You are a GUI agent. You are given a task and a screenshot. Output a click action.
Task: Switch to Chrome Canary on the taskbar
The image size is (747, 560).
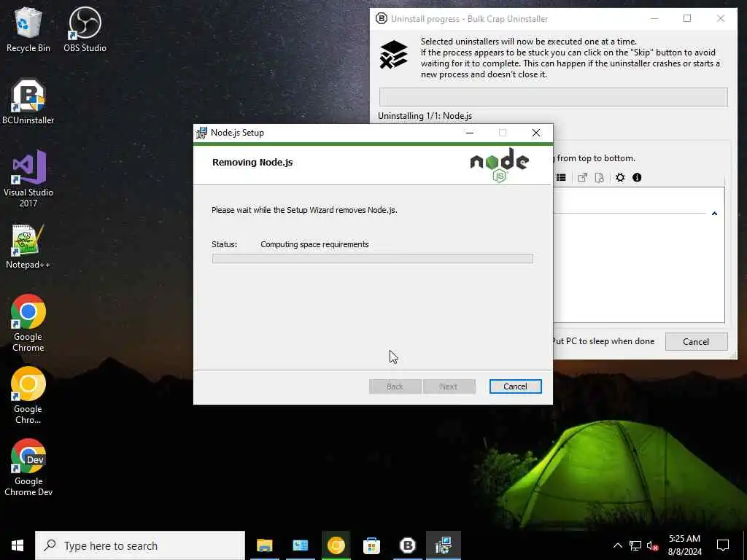tap(336, 545)
